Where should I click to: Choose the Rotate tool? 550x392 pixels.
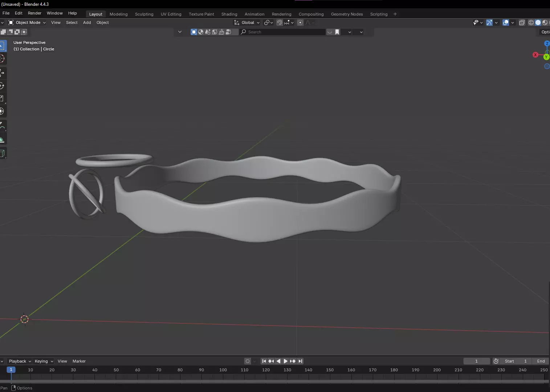(3, 86)
